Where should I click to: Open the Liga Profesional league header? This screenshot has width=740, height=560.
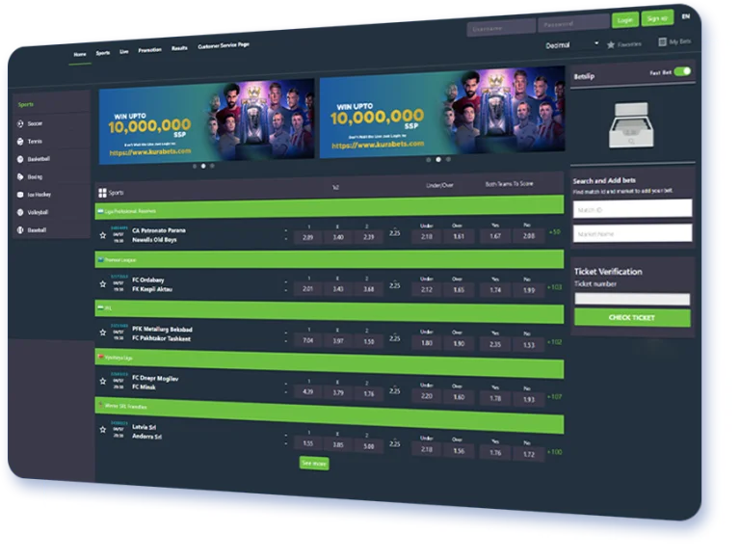click(x=329, y=207)
